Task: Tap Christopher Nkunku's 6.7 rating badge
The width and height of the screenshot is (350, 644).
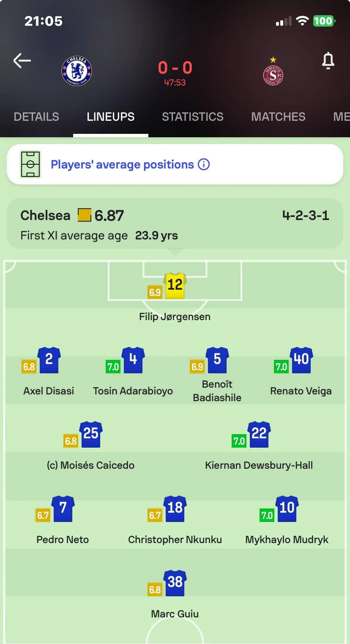Action: [155, 516]
